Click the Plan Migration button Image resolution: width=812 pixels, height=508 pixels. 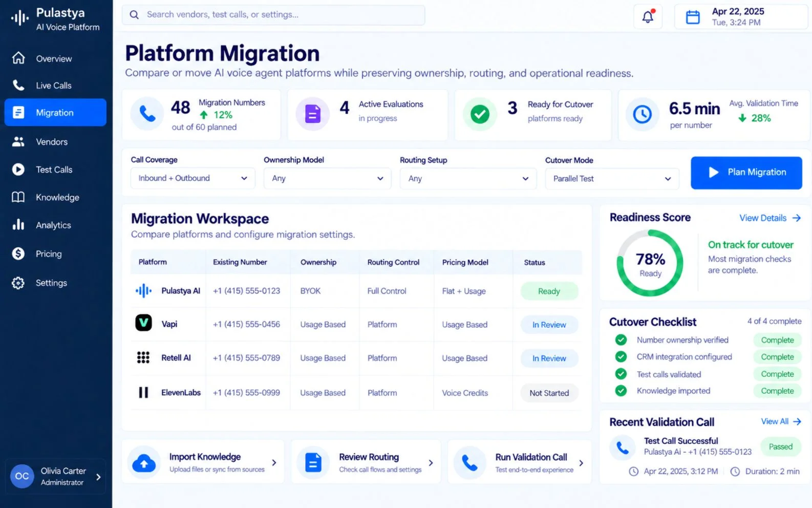[746, 173]
